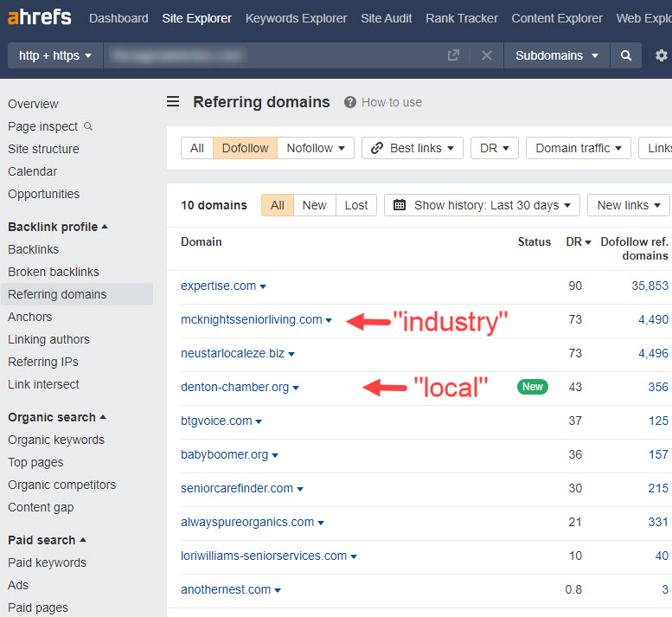672x617 pixels.
Task: Open the http + https protocol dropdown
Action: (x=55, y=55)
